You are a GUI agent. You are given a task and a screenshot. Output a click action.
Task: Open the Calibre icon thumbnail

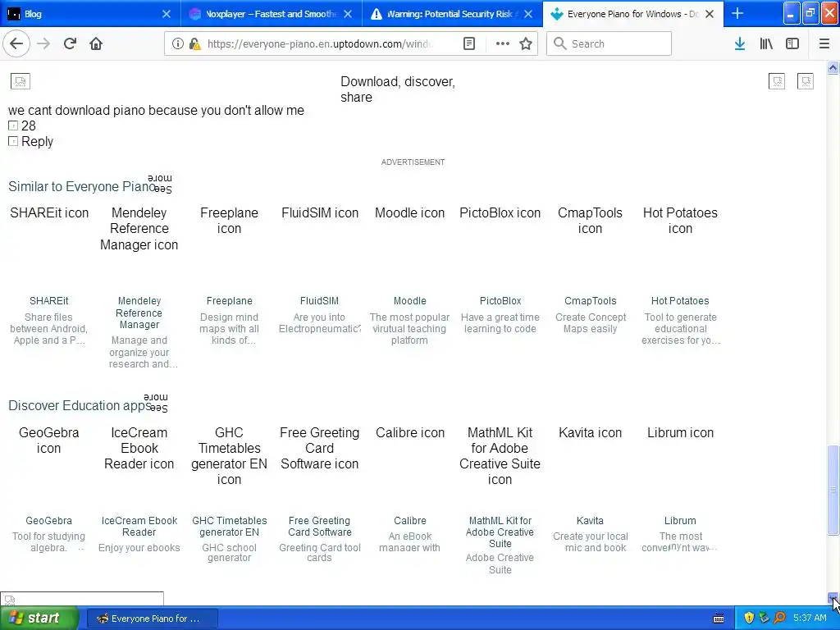[x=410, y=433]
